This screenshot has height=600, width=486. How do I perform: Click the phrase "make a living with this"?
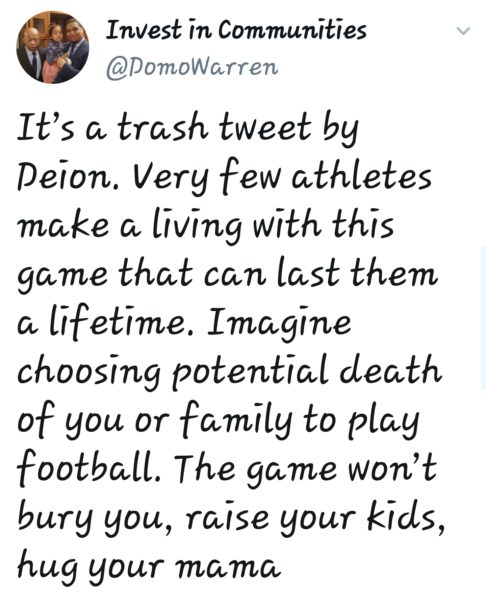[205, 227]
